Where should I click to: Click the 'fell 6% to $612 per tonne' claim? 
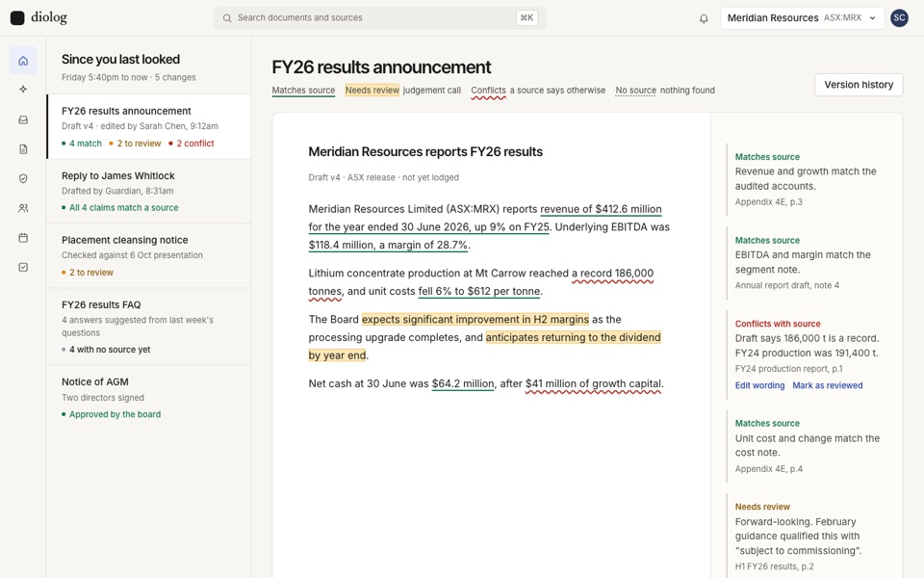pyautogui.click(x=479, y=291)
